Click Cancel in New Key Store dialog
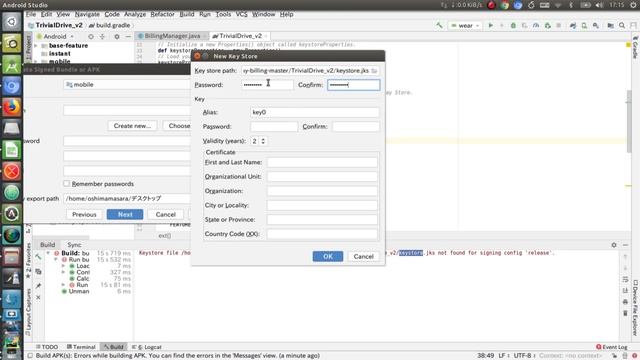Viewport: 640px width, 360px height. [x=363, y=256]
